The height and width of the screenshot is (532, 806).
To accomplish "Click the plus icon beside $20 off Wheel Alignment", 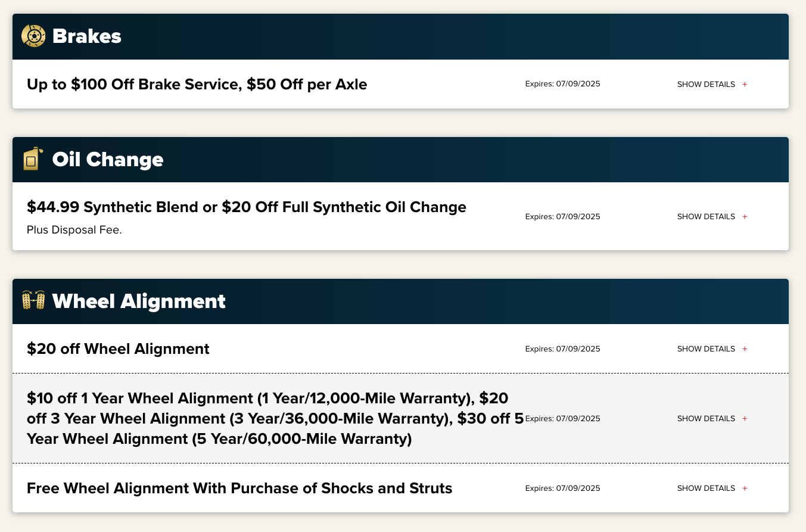I will tap(745, 349).
